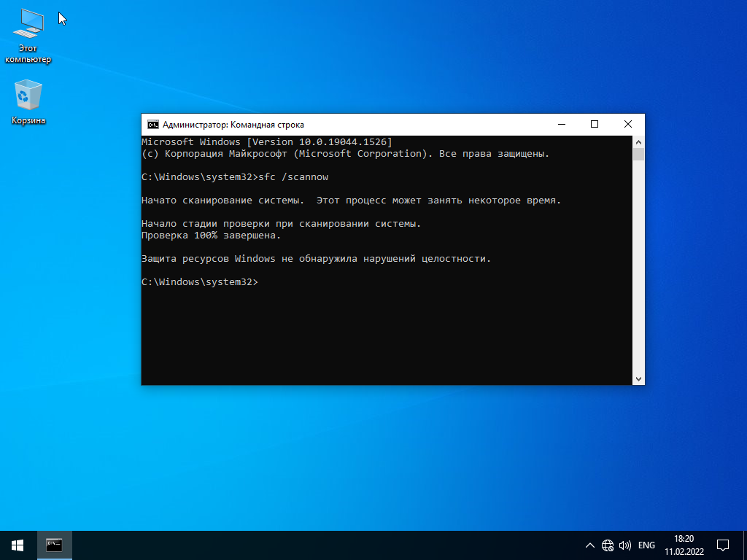Open the clock and calendar flyout

(x=684, y=545)
